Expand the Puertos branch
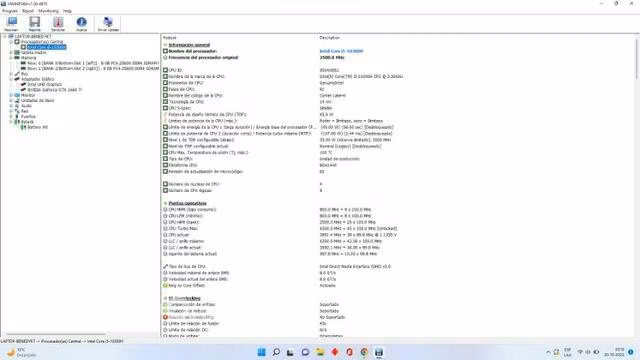Viewport: 640px width, 360px height. point(11,116)
